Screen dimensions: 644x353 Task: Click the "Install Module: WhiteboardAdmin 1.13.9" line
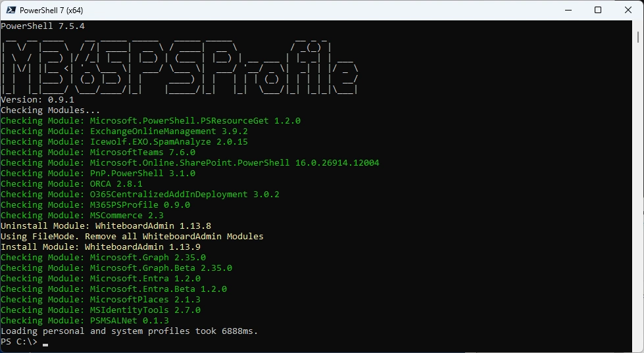point(101,247)
